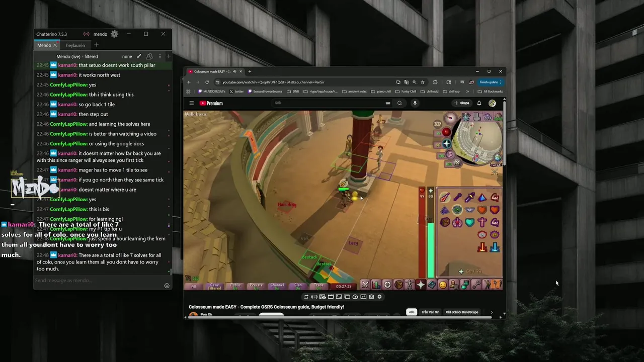
Task: Click the XP drops button near minimap
Action: [437, 124]
